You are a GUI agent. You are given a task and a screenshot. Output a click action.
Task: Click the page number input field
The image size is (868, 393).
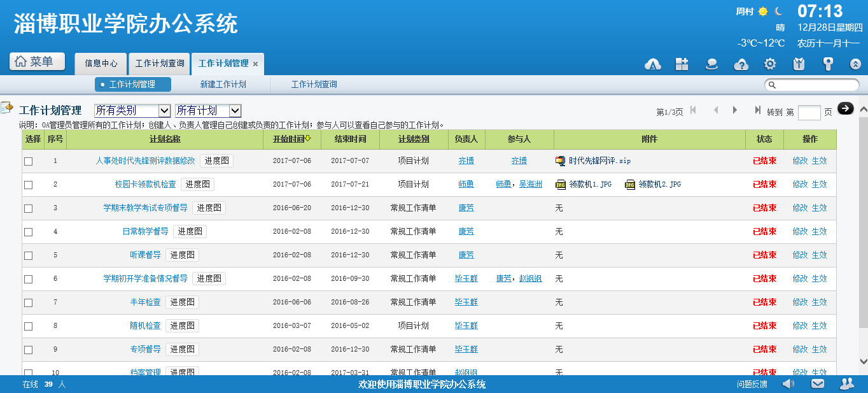[x=809, y=112]
